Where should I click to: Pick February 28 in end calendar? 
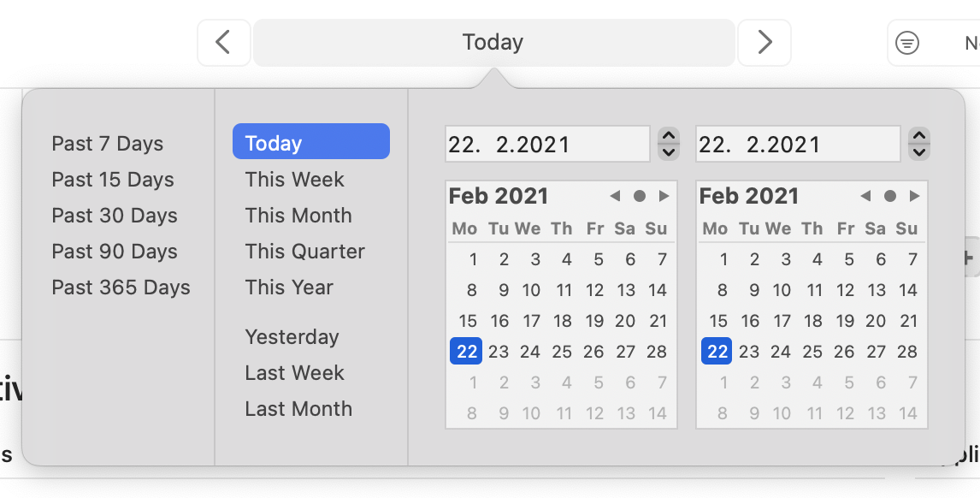pos(906,352)
